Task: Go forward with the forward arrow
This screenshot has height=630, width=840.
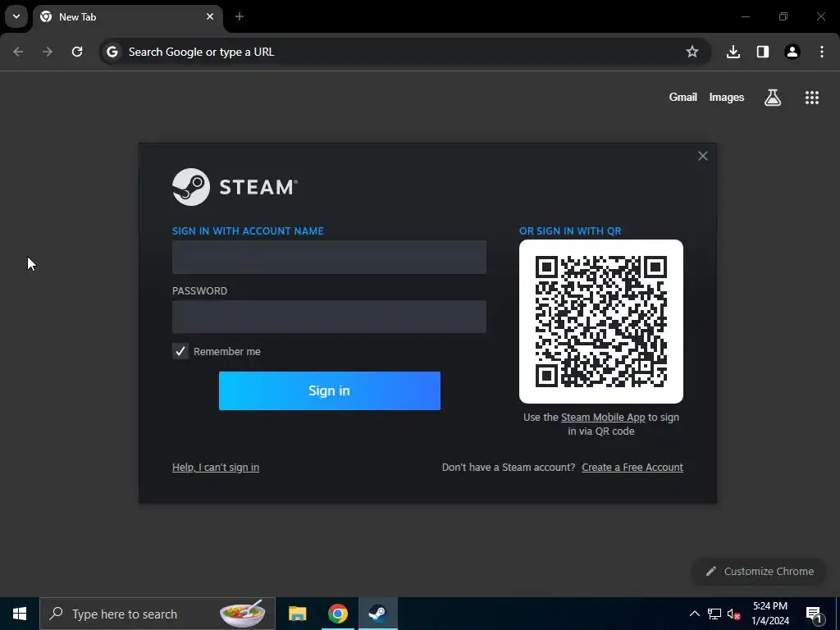Action: tap(48, 52)
